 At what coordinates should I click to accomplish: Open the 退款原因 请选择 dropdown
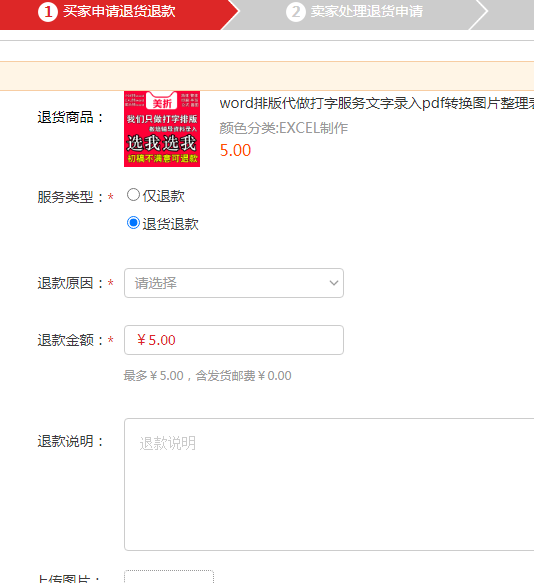click(234, 283)
